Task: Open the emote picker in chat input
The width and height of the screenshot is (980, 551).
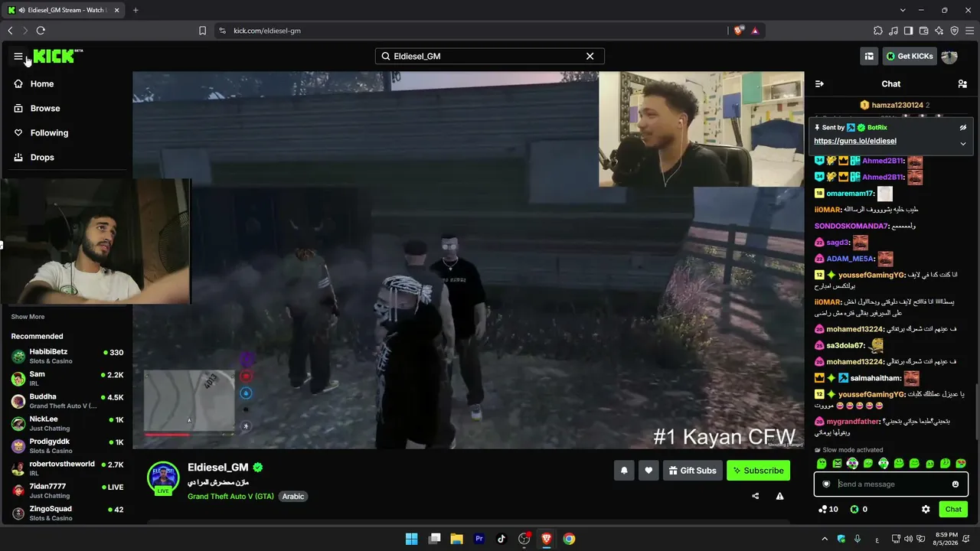Action: (x=955, y=484)
